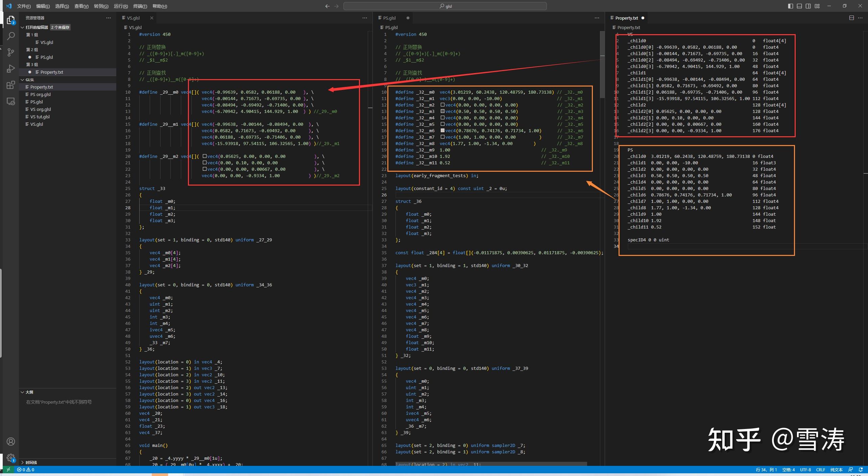The height and width of the screenshot is (476, 868).
Task: Open more actions for VS.glsl editor group
Action: [x=365, y=18]
